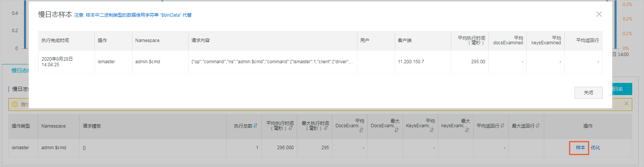The height and width of the screenshot is (167, 644).
Task: Sort by 最大执行时间 column in background table
Action: pyautogui.click(x=326, y=128)
